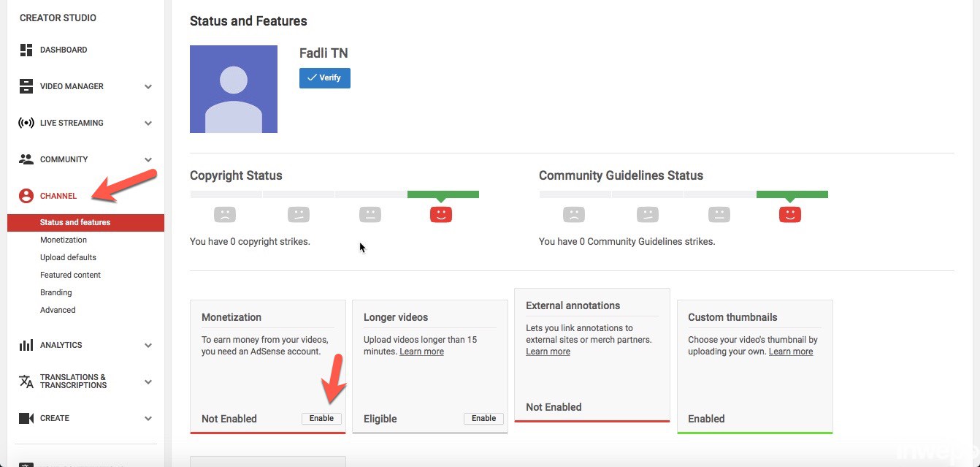Click the Longer videos card title
Viewport: 980px width, 467px height.
396,317
